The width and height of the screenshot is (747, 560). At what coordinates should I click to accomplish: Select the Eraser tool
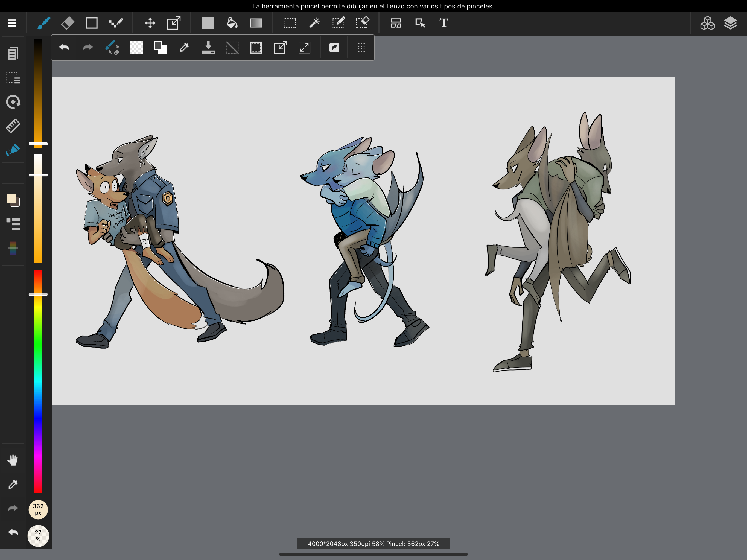click(68, 23)
